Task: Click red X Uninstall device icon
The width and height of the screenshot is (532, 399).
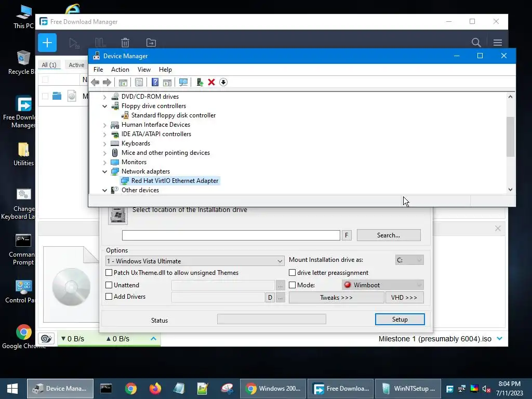Action: (x=211, y=82)
